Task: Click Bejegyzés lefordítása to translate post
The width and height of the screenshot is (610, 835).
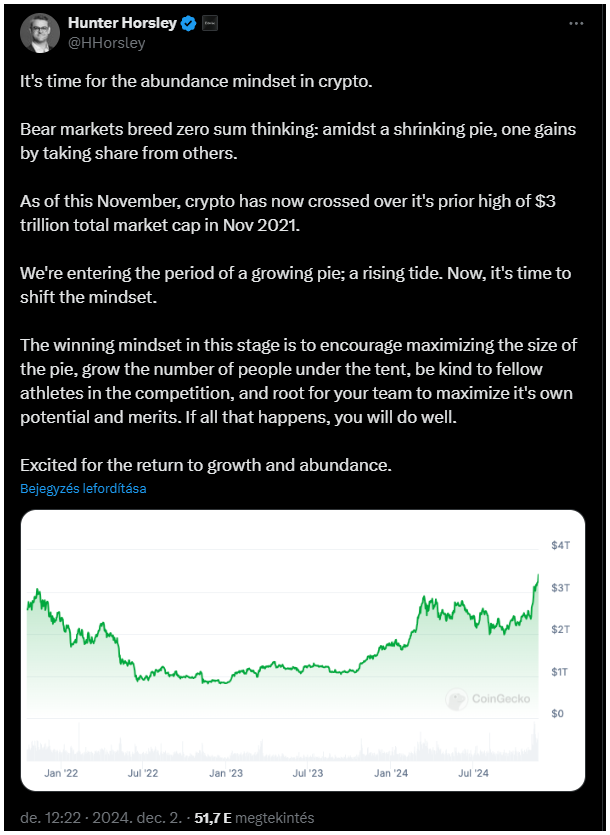Action: click(x=83, y=488)
